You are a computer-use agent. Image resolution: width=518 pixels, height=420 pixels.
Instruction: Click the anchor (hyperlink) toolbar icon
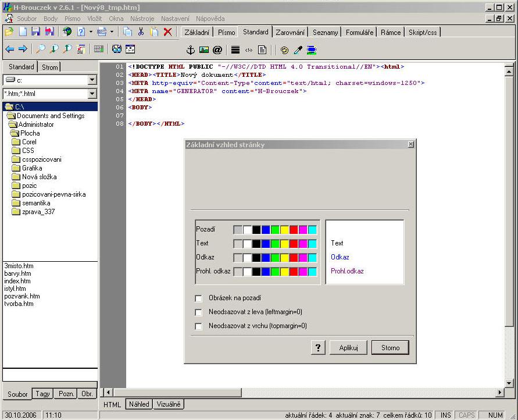coord(190,50)
